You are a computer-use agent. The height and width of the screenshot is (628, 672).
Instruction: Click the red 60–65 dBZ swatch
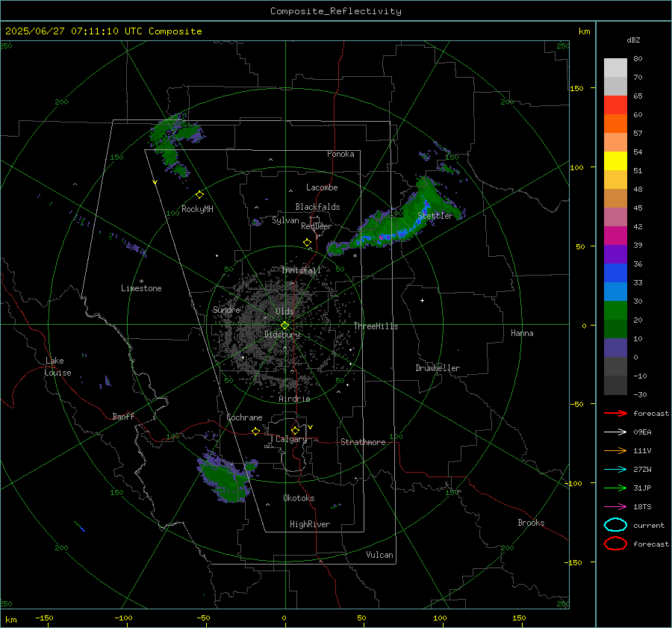pos(615,105)
